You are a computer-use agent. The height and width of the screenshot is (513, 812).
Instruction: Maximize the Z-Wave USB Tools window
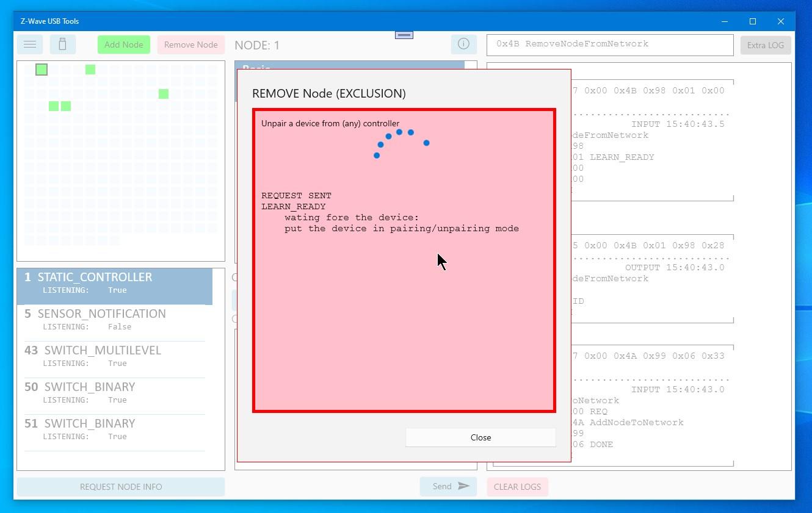(753, 21)
